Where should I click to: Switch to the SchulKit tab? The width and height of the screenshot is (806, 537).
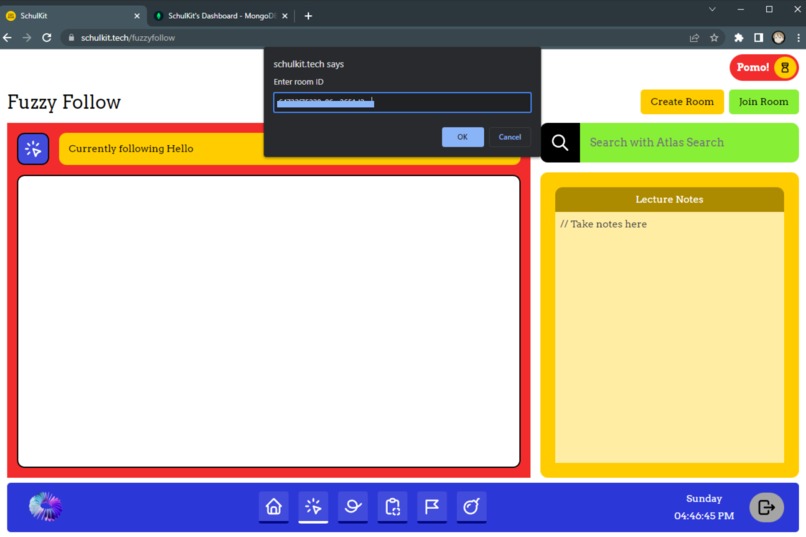[x=74, y=16]
